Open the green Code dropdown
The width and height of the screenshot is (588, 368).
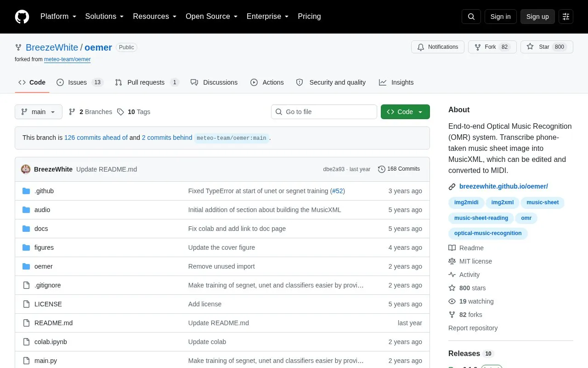405,112
